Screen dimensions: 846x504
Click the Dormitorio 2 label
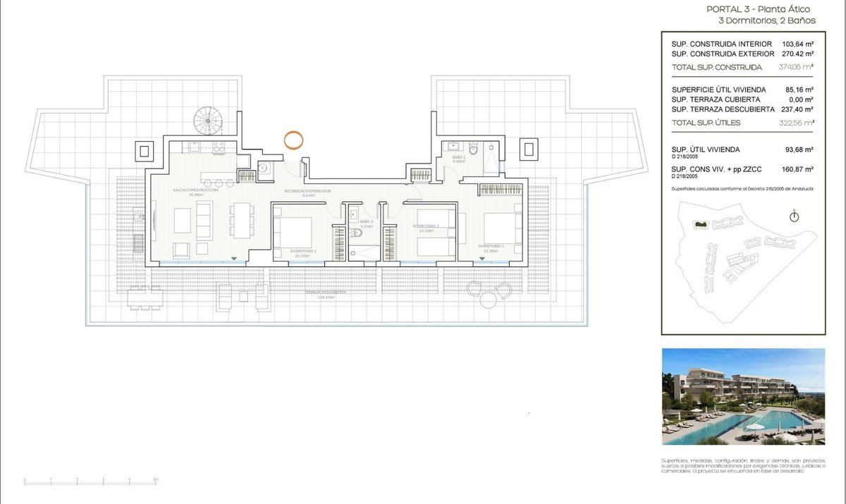click(305, 251)
